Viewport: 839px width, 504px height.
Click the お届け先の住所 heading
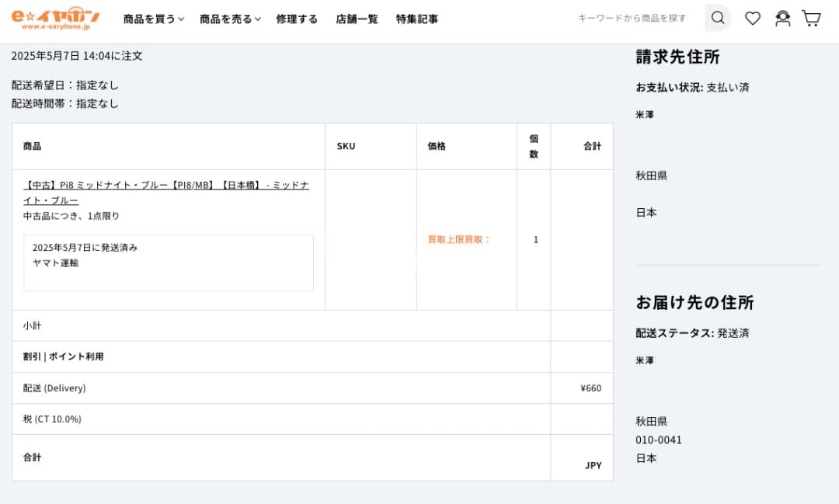tap(695, 302)
